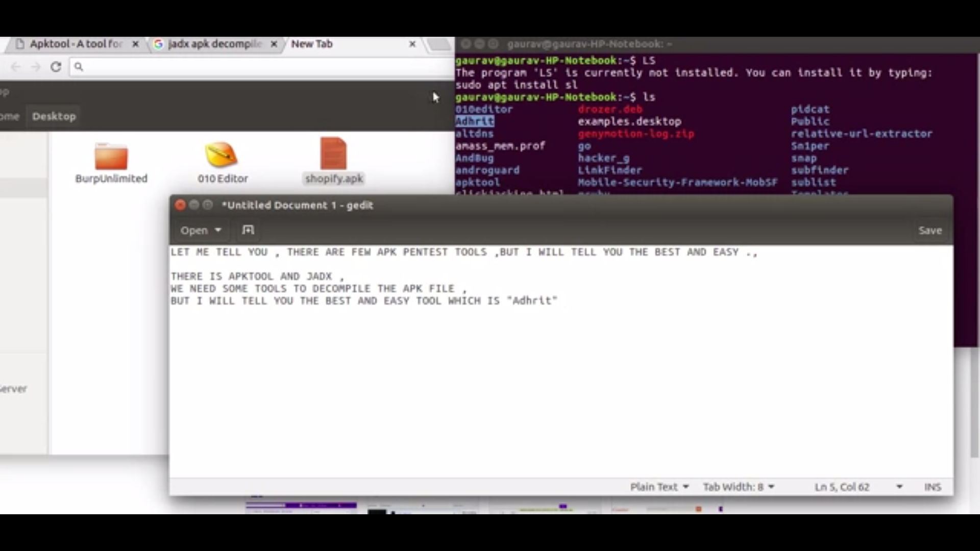This screenshot has width=980, height=551.
Task: Reload the browser page
Action: [x=56, y=67]
